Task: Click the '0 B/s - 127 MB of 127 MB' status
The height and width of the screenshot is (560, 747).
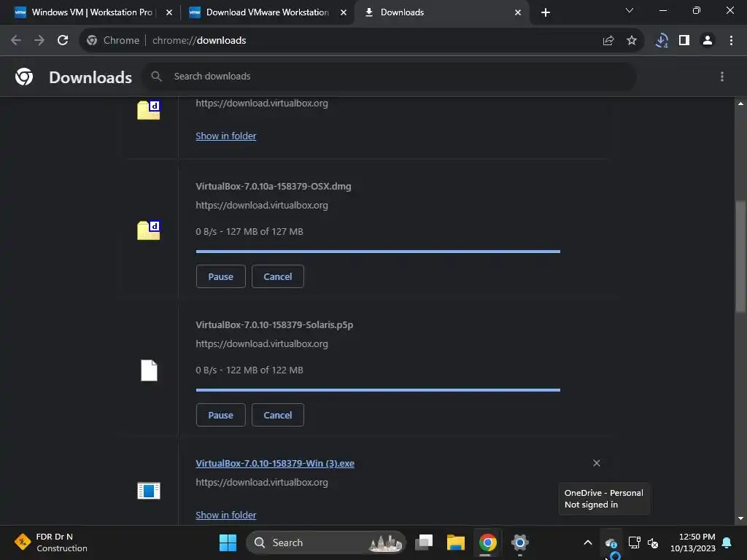Action: [x=249, y=231]
